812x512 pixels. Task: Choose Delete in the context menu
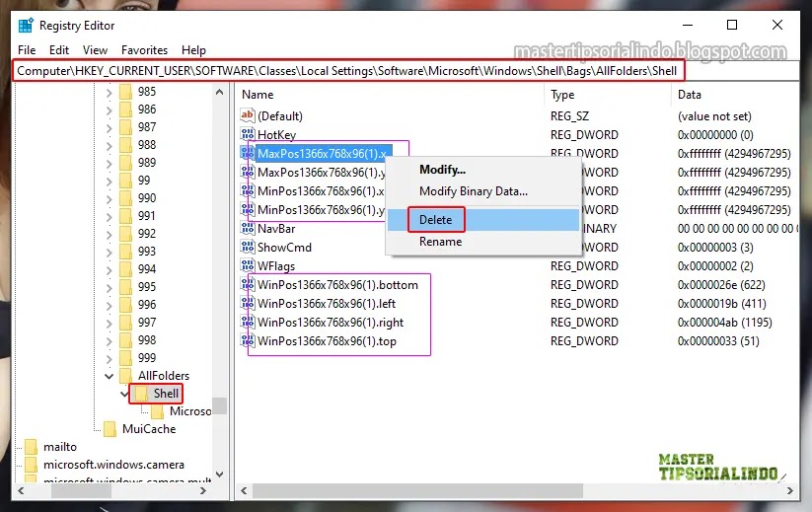pos(482,220)
